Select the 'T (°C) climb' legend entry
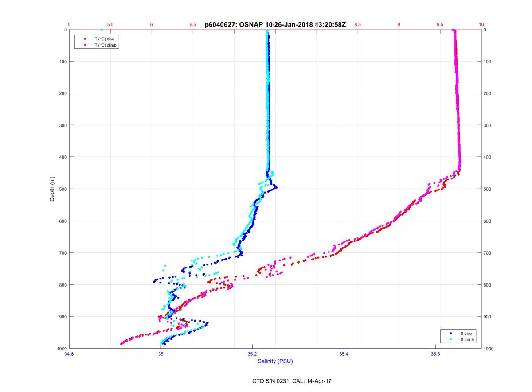Image resolution: width=532 pixels, height=392 pixels. [x=106, y=45]
